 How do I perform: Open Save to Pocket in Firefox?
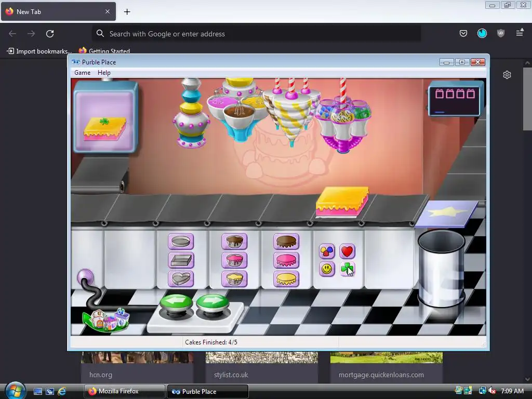click(463, 33)
